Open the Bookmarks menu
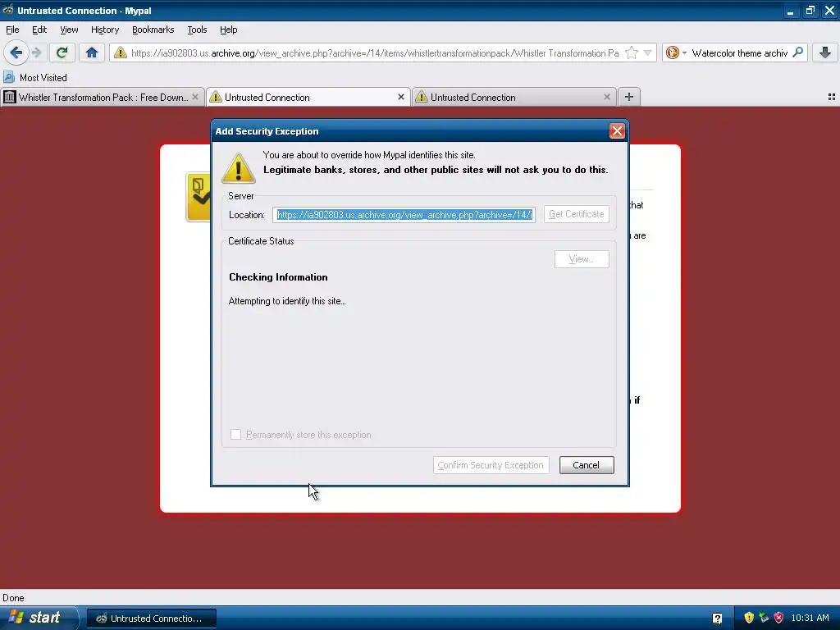 point(153,30)
